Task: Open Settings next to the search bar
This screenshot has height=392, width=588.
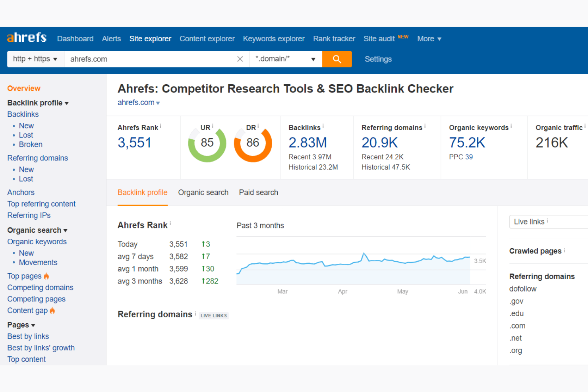Action: pyautogui.click(x=378, y=59)
